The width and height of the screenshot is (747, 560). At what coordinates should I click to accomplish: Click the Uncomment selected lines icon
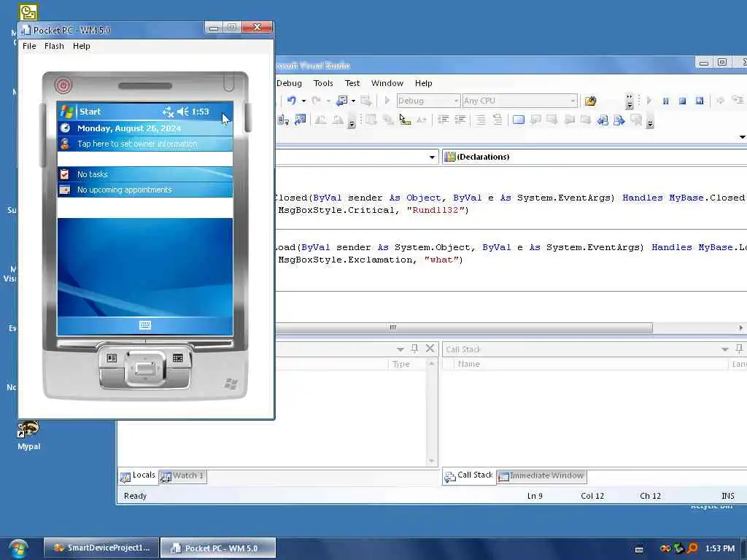[x=498, y=120]
